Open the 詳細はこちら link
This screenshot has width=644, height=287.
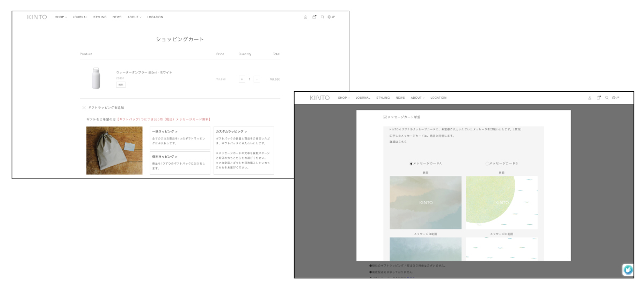[x=398, y=142]
